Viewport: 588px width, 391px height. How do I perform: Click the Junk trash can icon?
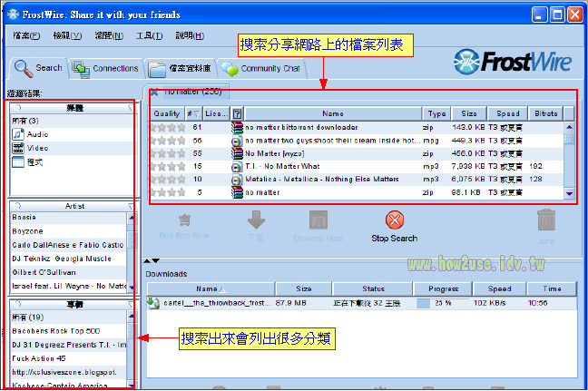(x=546, y=220)
